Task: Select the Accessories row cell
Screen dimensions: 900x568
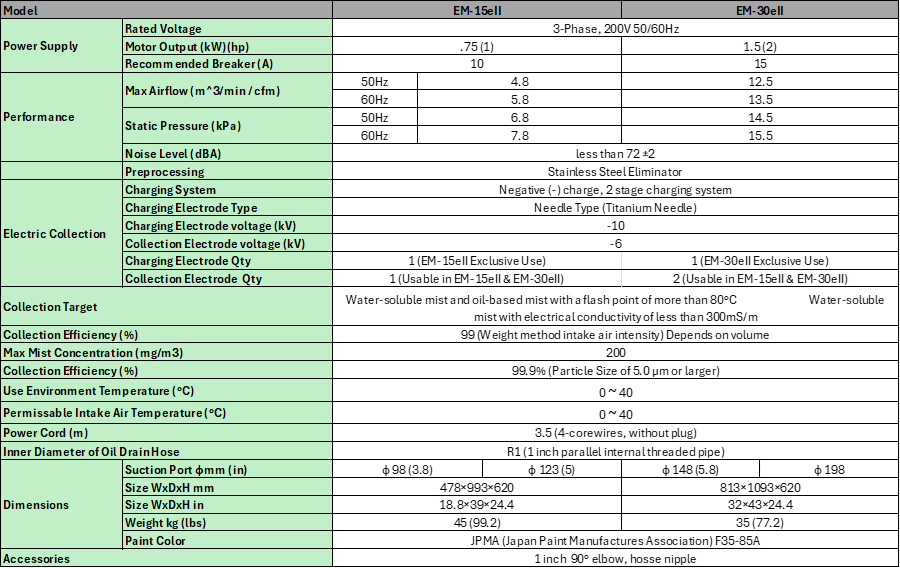Action: tap(166, 559)
